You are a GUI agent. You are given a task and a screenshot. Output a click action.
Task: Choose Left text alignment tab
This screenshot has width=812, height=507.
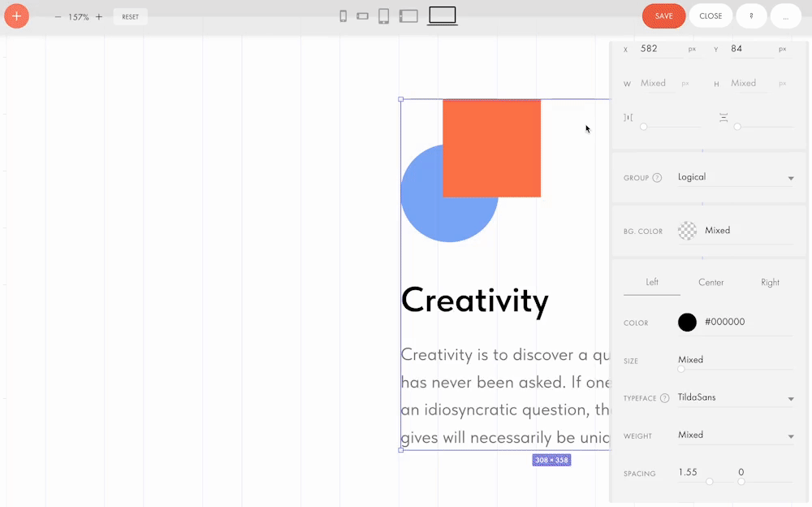point(652,282)
